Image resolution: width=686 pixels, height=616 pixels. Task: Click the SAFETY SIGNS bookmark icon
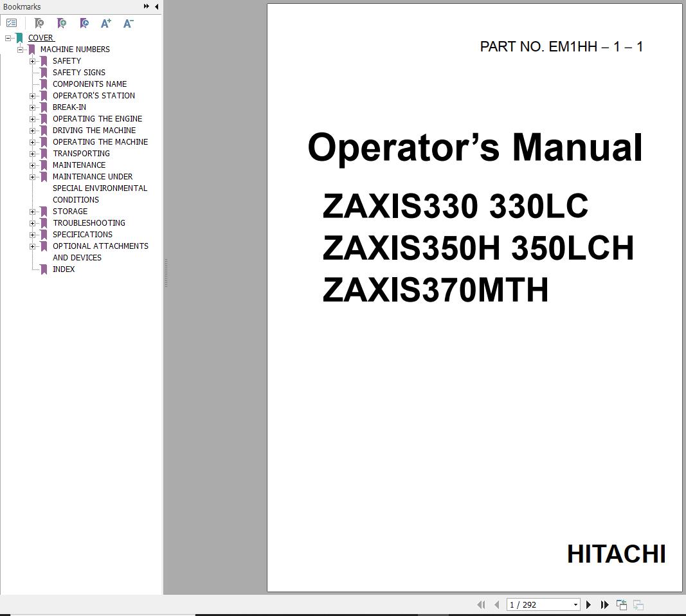[44, 73]
